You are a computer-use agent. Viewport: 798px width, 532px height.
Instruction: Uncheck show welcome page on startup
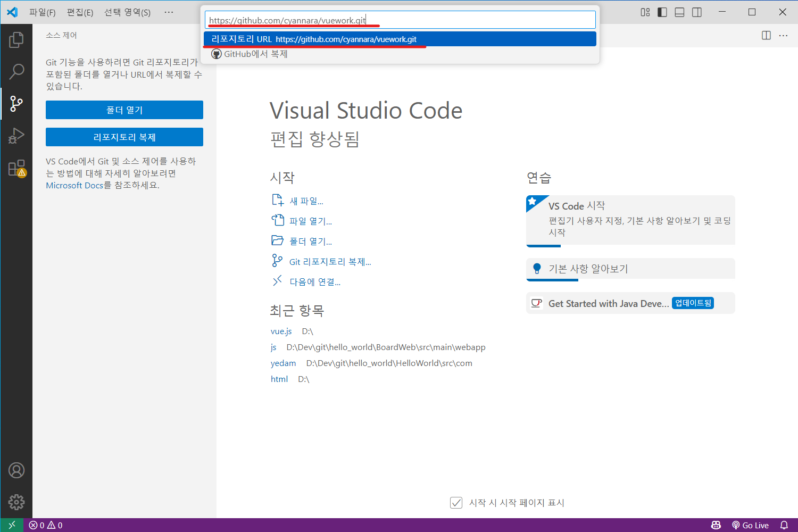[456, 503]
